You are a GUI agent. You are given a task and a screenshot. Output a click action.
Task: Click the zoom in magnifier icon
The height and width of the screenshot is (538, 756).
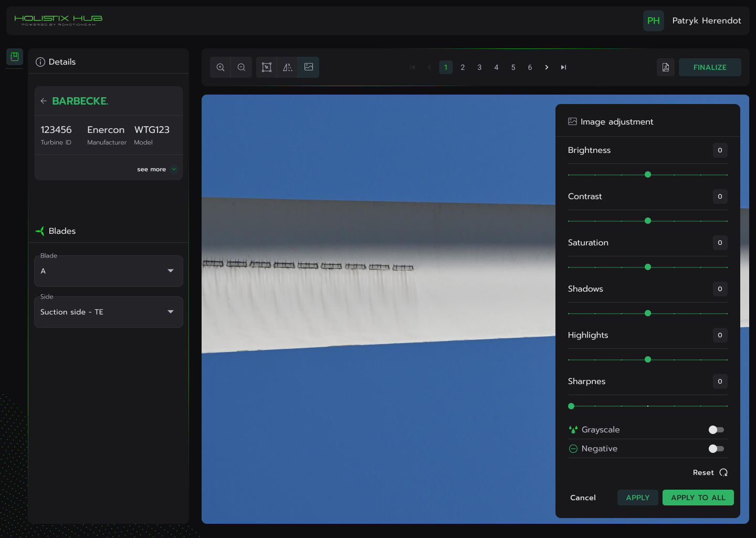pos(220,67)
